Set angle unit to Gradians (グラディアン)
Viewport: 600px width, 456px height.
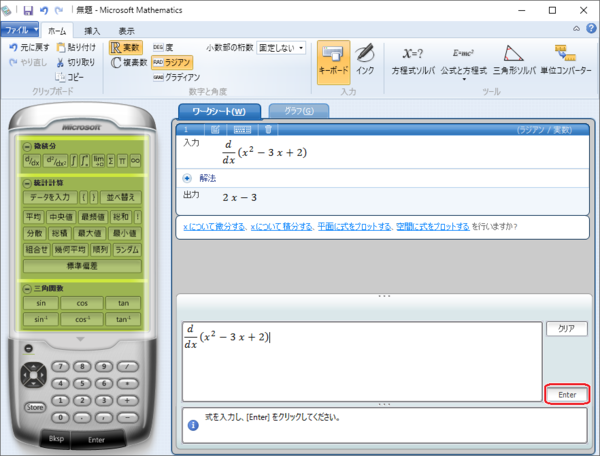[x=176, y=77]
